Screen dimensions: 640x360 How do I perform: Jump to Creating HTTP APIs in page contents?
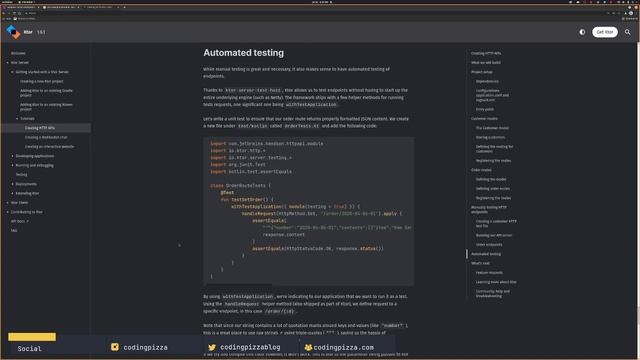(486, 53)
